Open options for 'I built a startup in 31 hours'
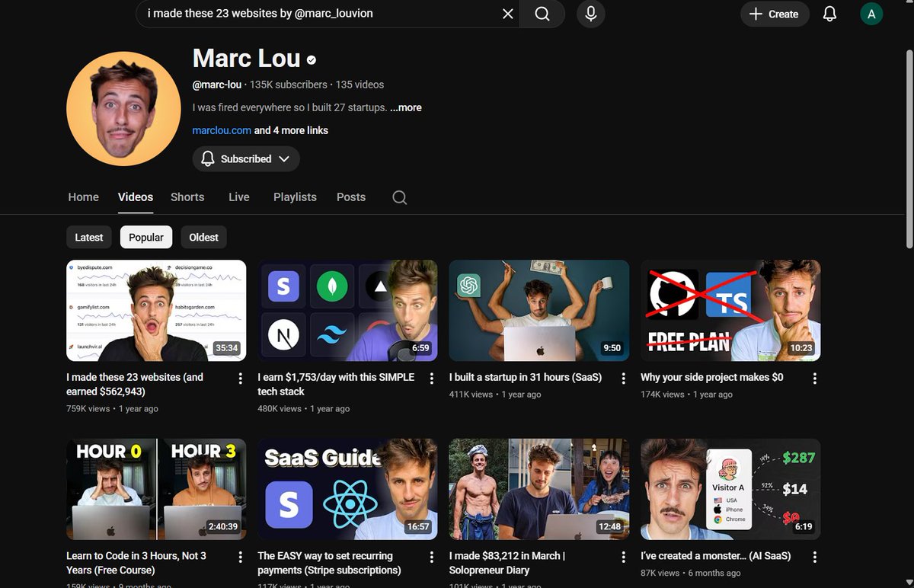The image size is (914, 588). click(622, 378)
